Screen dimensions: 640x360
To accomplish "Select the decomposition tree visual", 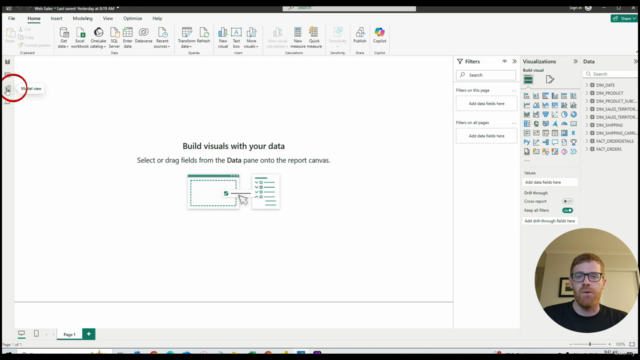I will click(x=546, y=142).
